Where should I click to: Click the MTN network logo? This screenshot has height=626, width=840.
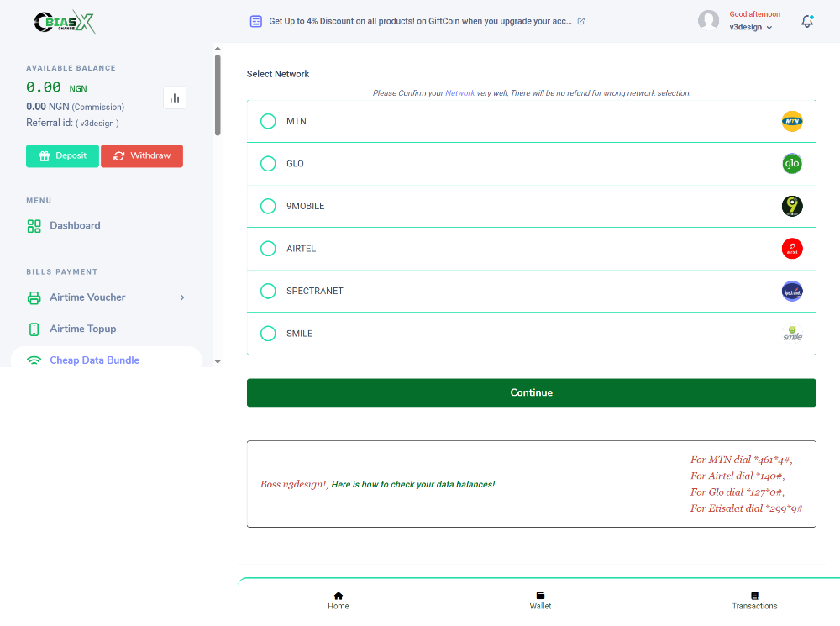[x=792, y=121]
